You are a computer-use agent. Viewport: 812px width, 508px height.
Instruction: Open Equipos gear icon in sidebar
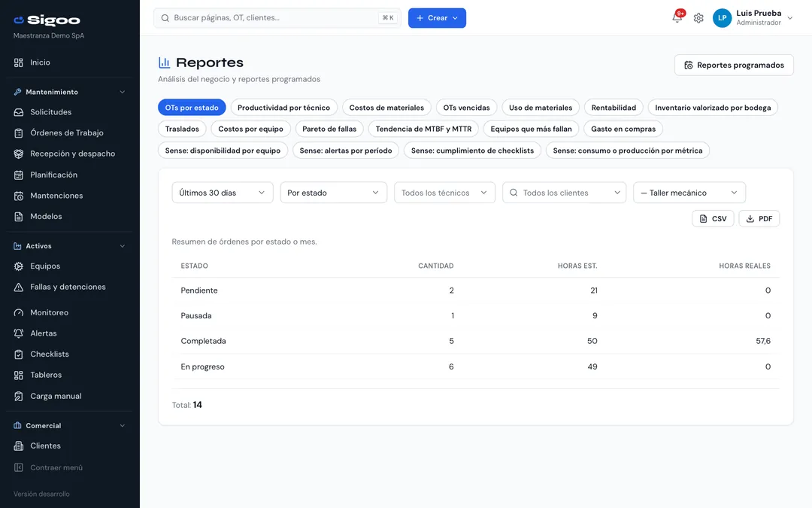(19, 266)
